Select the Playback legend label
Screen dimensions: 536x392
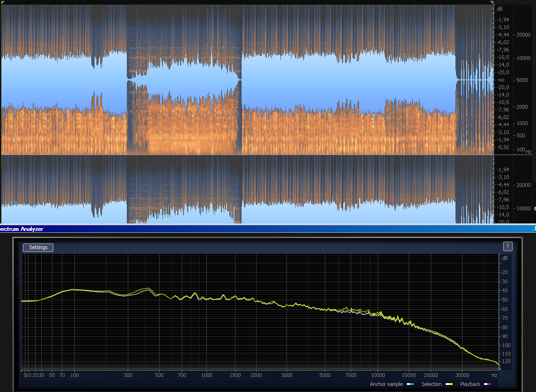click(x=470, y=384)
